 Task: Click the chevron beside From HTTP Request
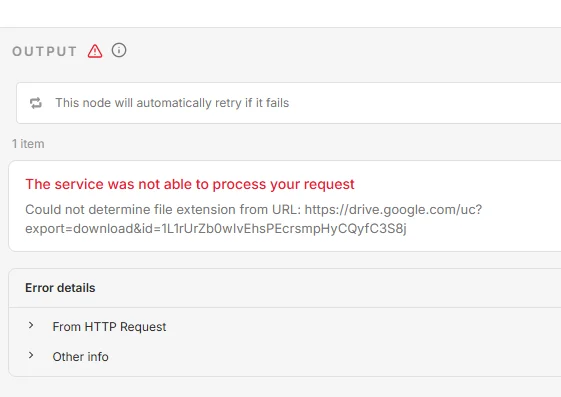click(x=31, y=325)
